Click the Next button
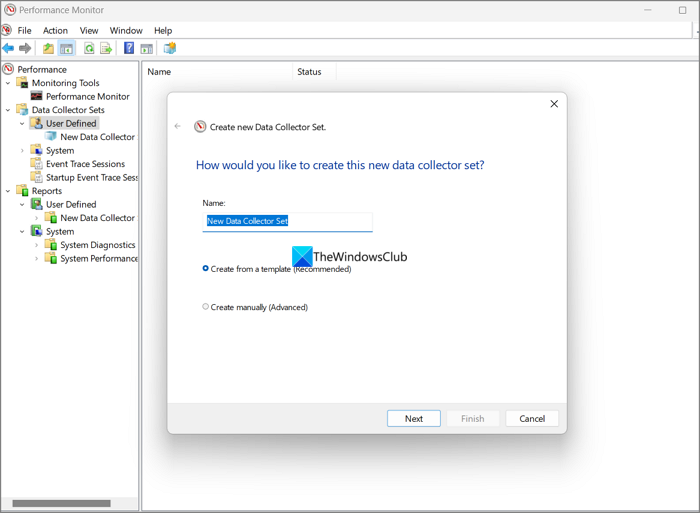700x513 pixels. pos(414,418)
